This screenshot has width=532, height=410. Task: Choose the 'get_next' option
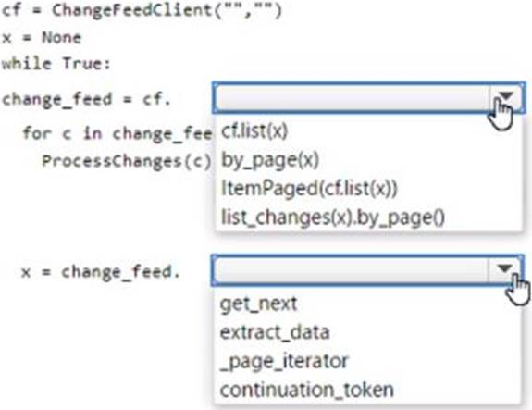tap(258, 304)
